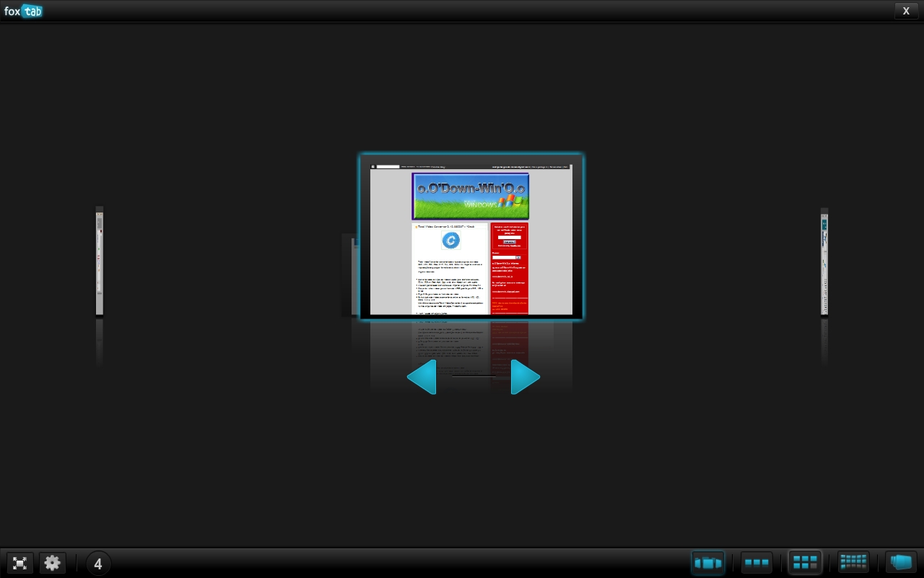Select the edge-on tab at far right
The height and width of the screenshot is (578, 924).
point(824,262)
